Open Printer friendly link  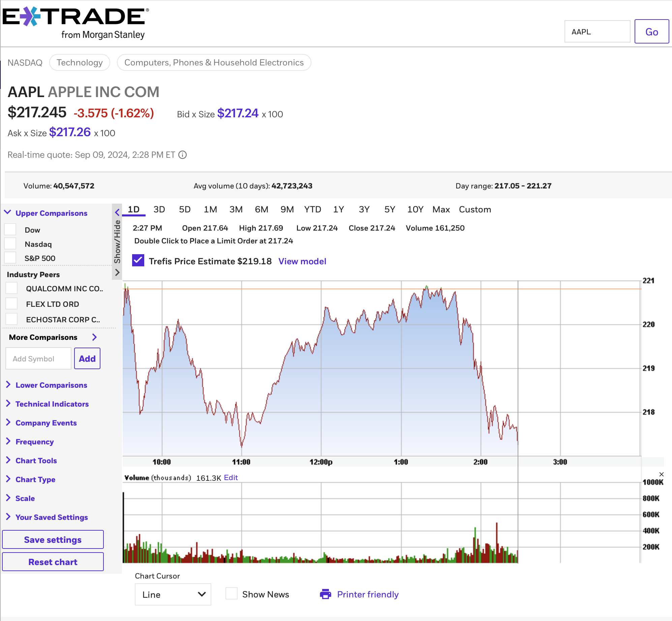368,594
